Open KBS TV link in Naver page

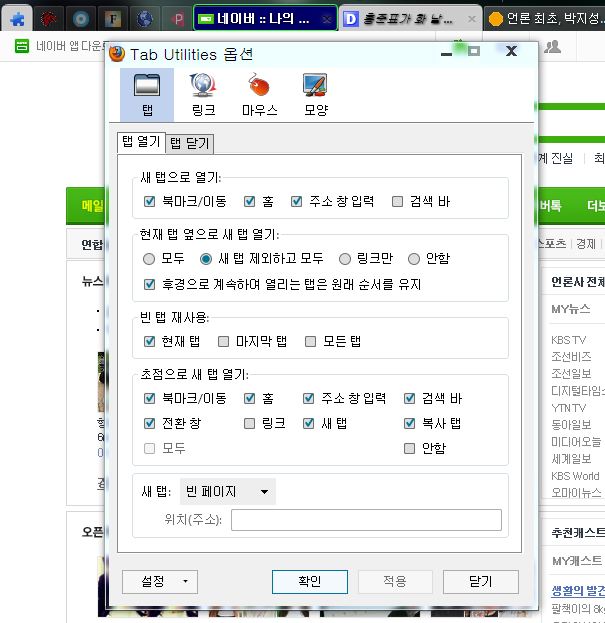(568, 340)
